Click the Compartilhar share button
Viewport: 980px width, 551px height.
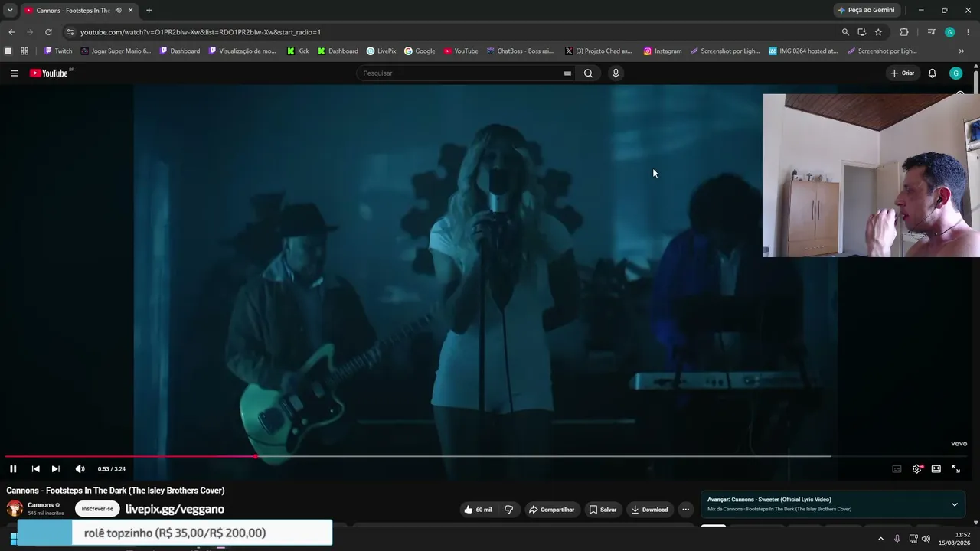tap(551, 510)
